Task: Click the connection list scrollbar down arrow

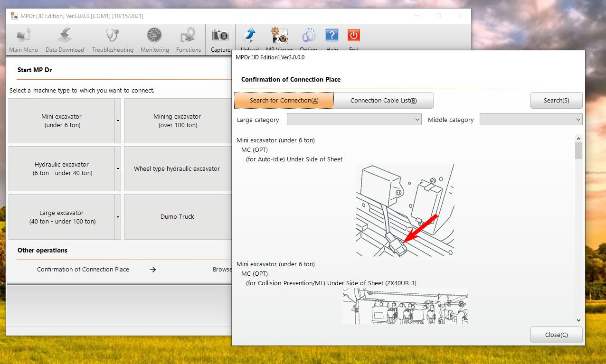Action: click(578, 320)
